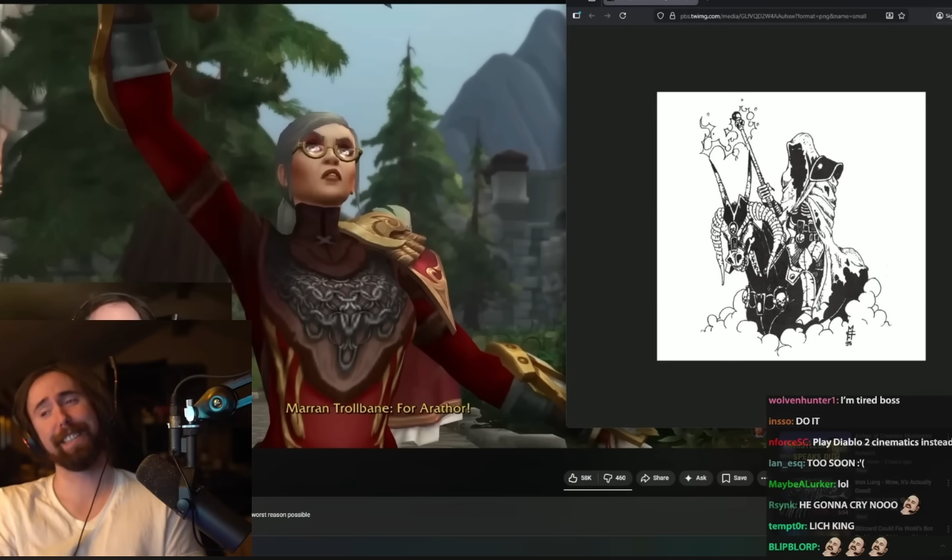
Task: Click the shield tracking protection icon
Action: [x=660, y=16]
